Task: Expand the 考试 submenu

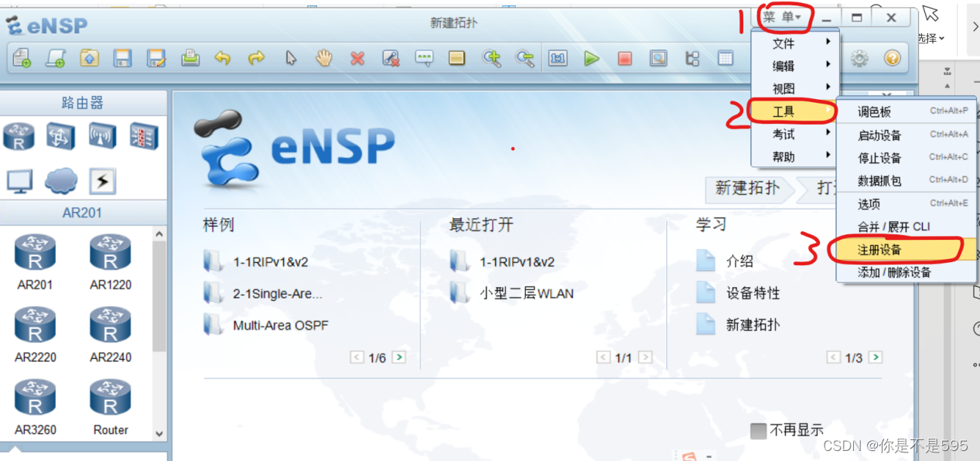Action: pyautogui.click(x=795, y=134)
